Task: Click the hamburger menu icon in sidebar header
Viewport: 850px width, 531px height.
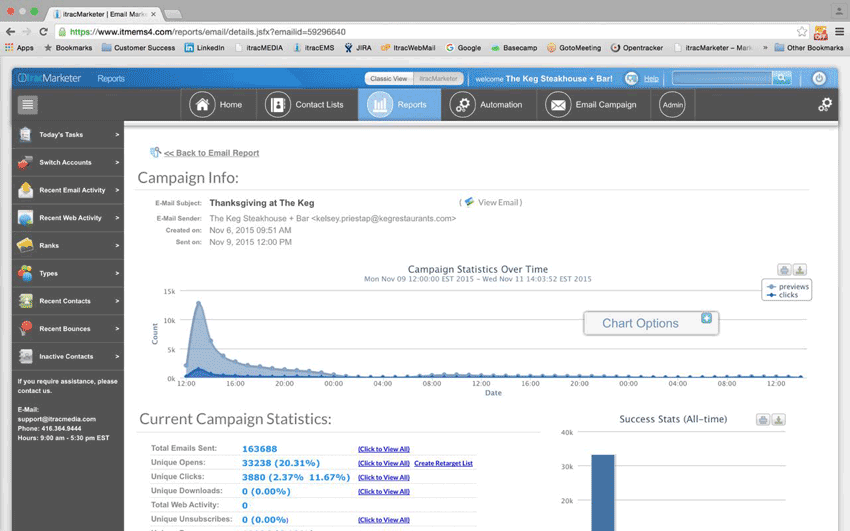Action: [27, 105]
